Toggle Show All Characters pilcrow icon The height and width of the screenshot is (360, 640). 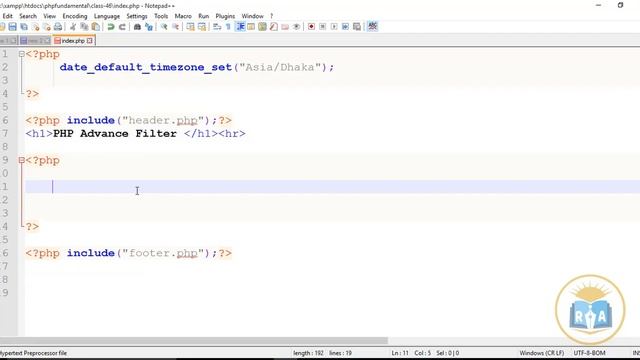pos(228,27)
